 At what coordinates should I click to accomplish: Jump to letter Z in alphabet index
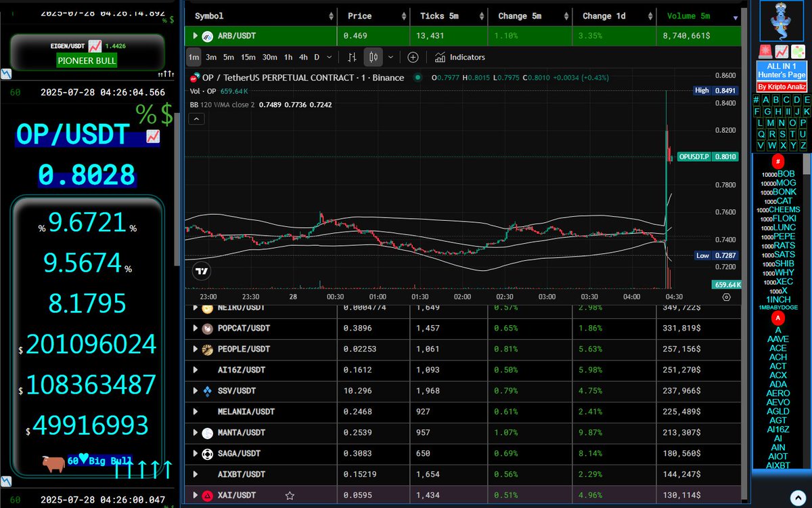pyautogui.click(x=803, y=145)
